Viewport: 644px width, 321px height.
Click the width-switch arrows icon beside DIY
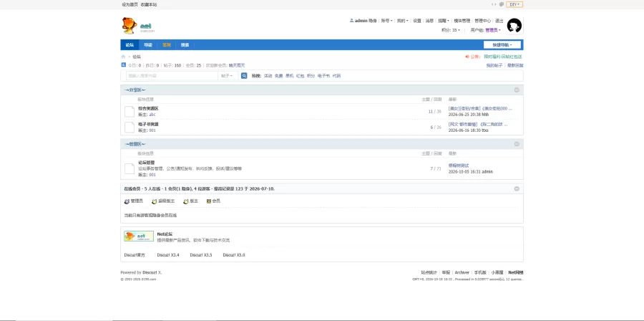coord(494,4)
